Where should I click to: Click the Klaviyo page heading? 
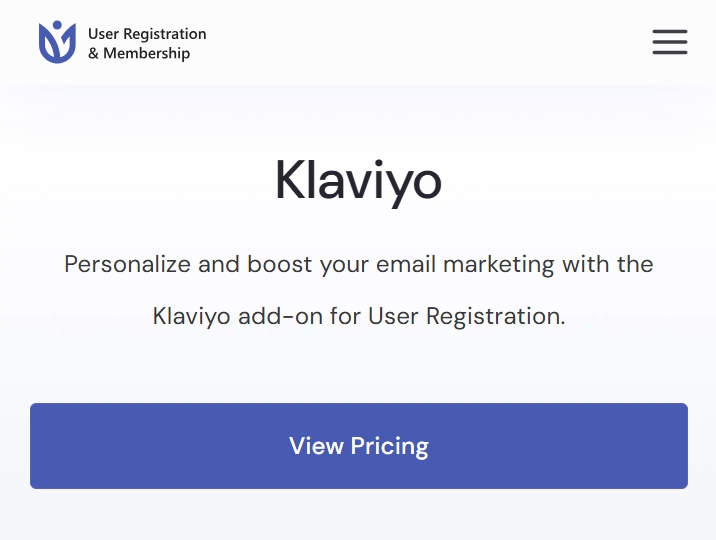coord(358,181)
